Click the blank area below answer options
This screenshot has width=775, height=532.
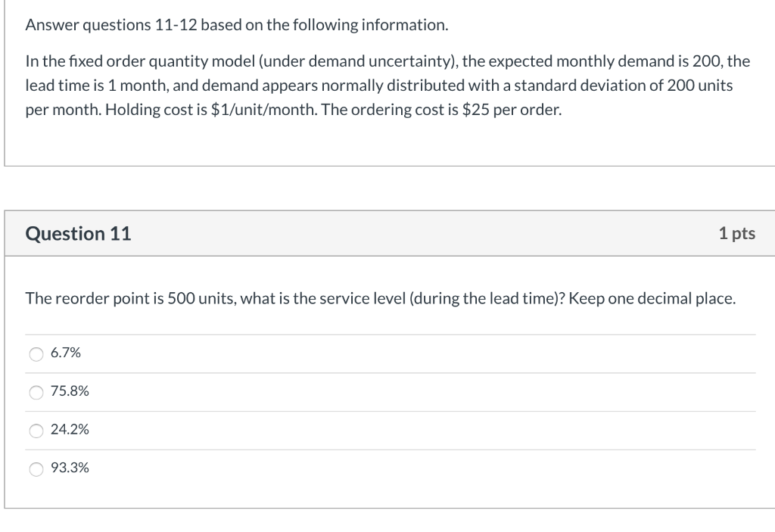pyautogui.click(x=387, y=499)
